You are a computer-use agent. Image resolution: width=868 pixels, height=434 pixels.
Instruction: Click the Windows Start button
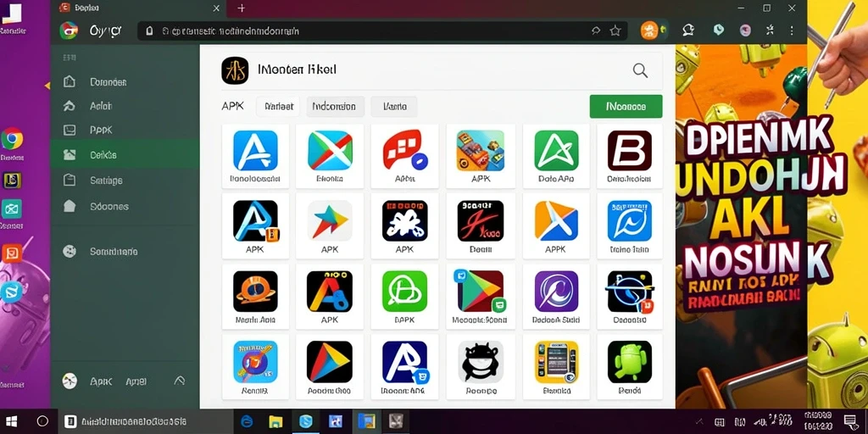pos(12,421)
